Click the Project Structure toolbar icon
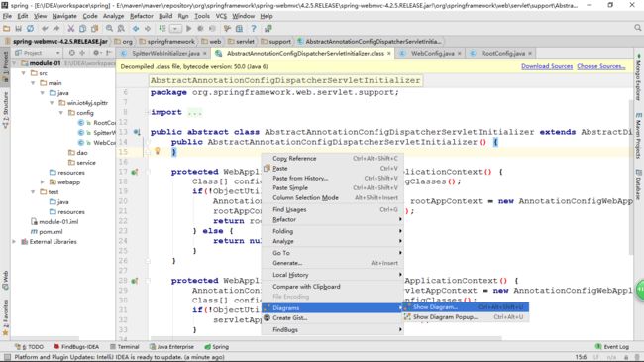This screenshot has height=362, width=644. [x=239, y=29]
